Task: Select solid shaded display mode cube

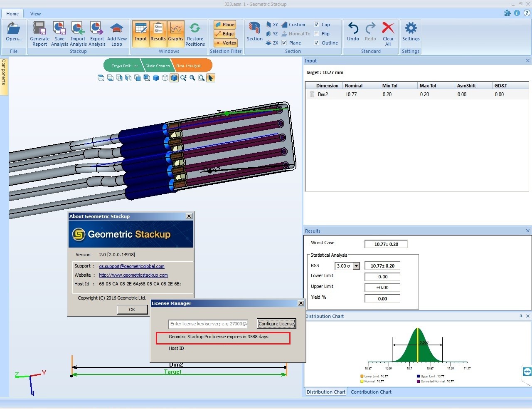Action: click(x=156, y=78)
